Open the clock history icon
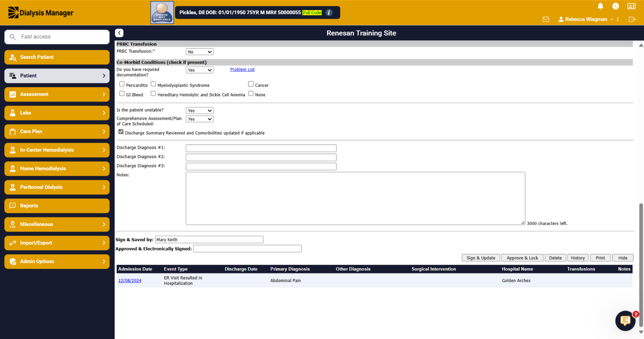Viewport: 644px width, 339px height. pos(616,6)
